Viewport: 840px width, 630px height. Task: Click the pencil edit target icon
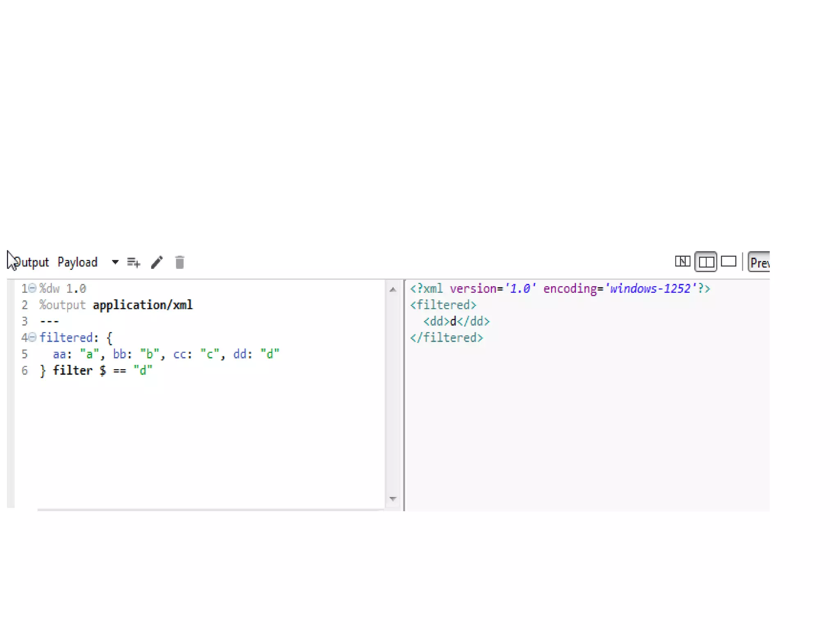(157, 262)
